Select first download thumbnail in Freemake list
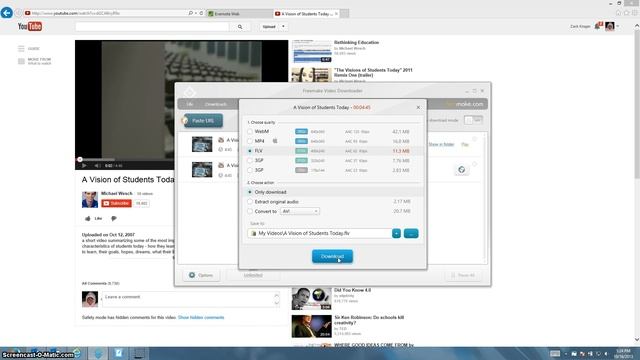The width and height of the screenshot is (640, 360). tap(202, 144)
